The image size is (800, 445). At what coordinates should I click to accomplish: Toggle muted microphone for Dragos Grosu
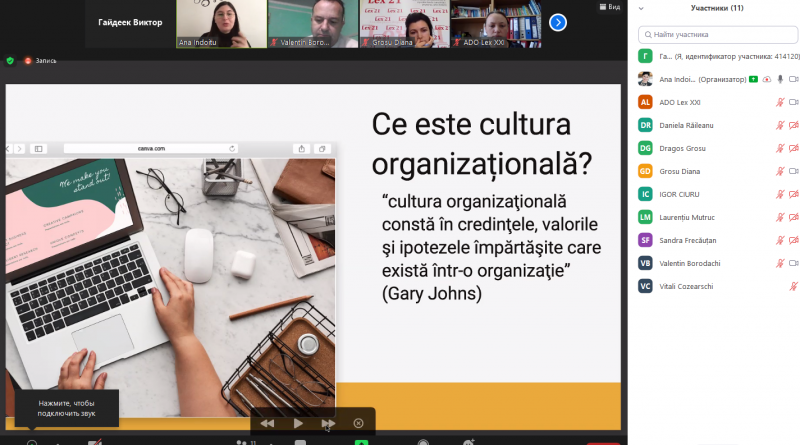[x=779, y=148]
